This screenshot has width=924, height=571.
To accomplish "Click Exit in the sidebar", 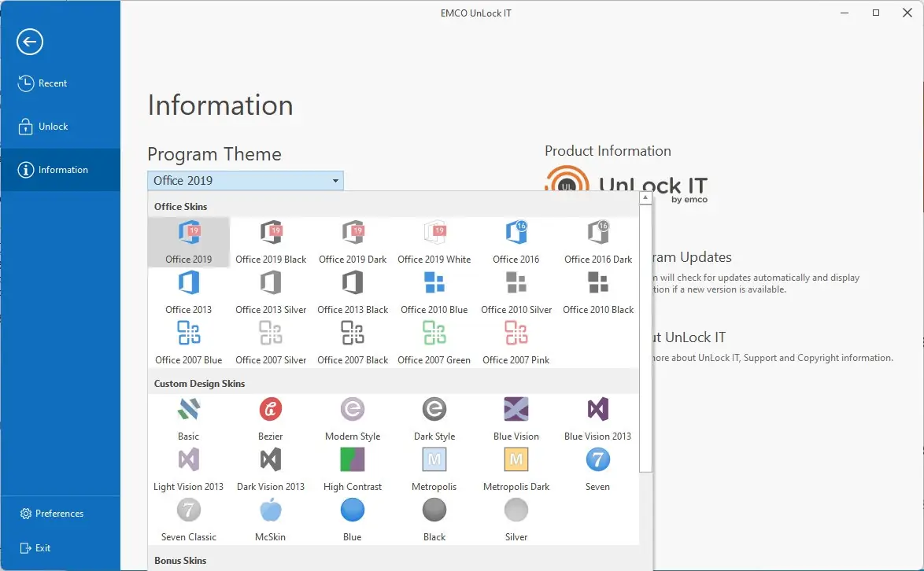I will 43,548.
